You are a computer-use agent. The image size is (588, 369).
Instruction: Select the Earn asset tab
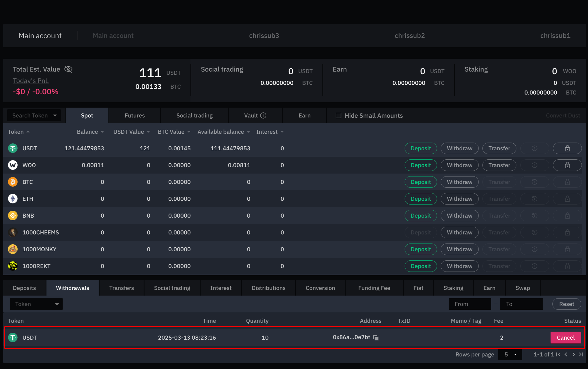pyautogui.click(x=305, y=116)
